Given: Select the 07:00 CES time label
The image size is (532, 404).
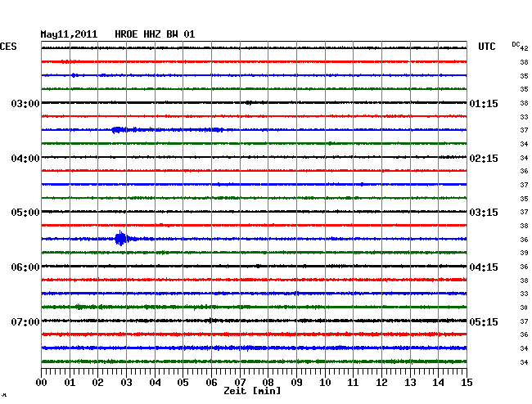Looking at the screenshot, I should 25,321.
